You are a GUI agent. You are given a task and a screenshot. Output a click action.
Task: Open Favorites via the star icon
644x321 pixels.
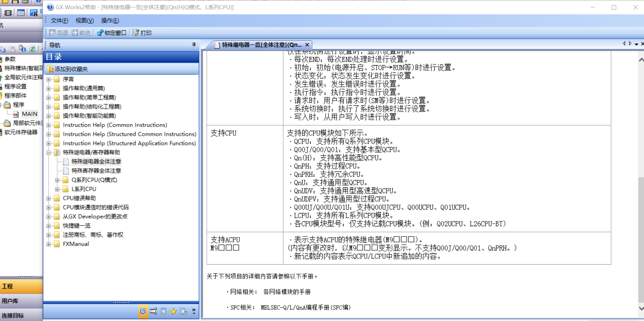[173, 311]
